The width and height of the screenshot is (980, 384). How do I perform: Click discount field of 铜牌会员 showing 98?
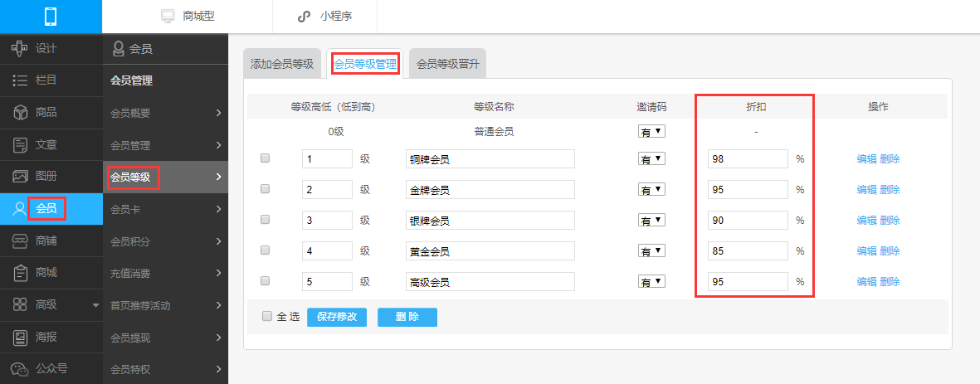[748, 159]
